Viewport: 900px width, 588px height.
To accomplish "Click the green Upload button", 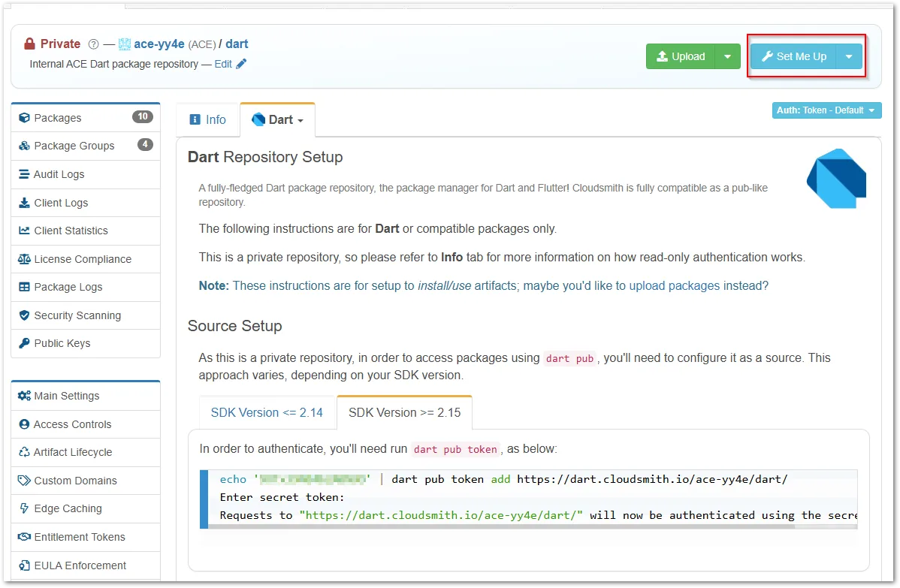I will click(680, 56).
